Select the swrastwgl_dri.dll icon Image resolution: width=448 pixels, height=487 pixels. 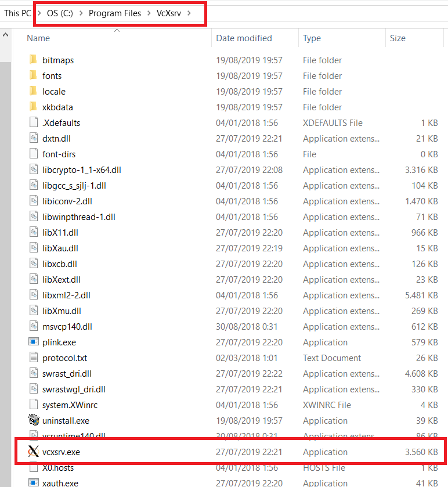[x=34, y=388]
